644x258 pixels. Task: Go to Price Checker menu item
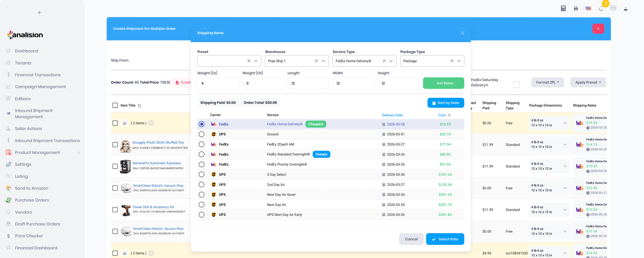point(29,236)
